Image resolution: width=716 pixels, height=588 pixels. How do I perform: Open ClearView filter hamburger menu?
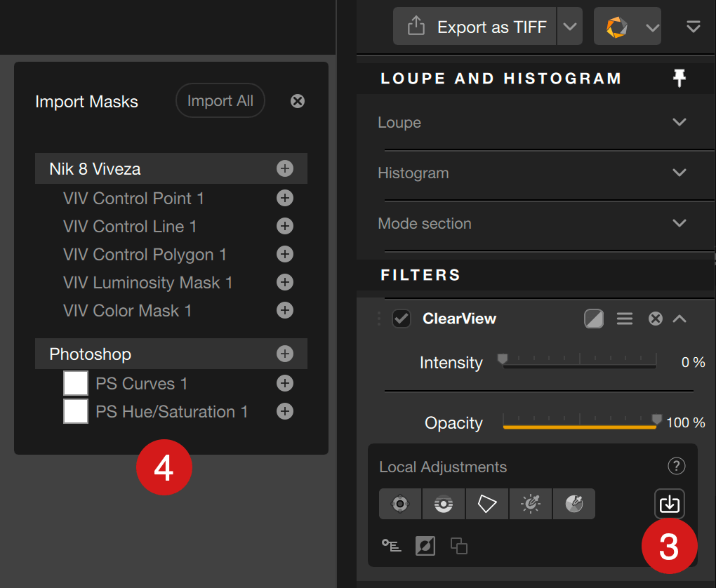tap(624, 319)
